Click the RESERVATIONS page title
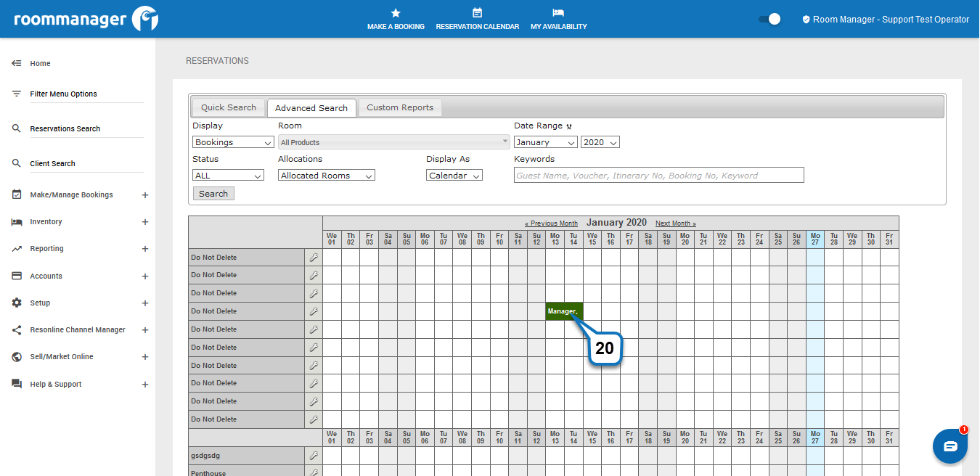 217,61
